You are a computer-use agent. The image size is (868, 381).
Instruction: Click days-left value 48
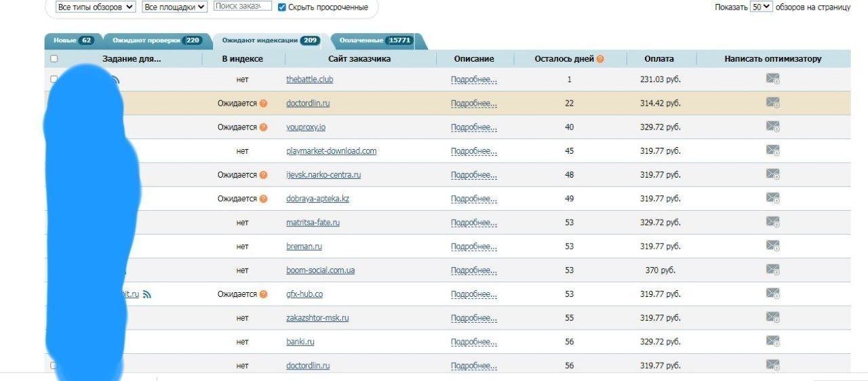(569, 175)
